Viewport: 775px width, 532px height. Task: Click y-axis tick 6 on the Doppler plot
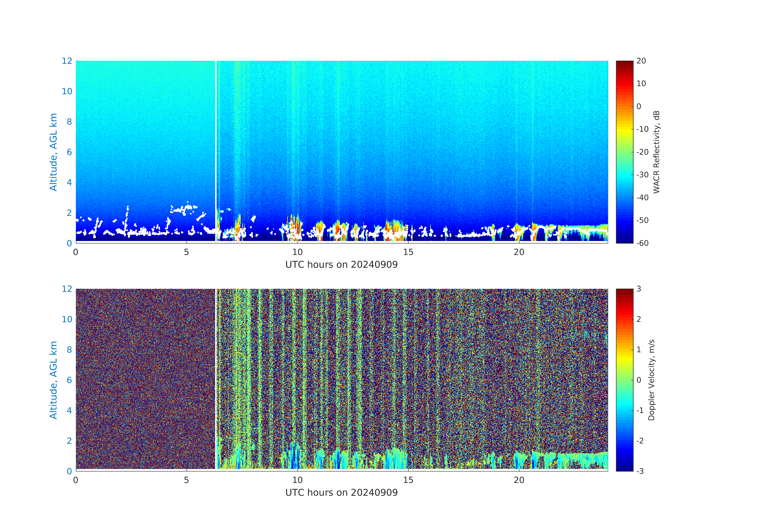pos(69,380)
